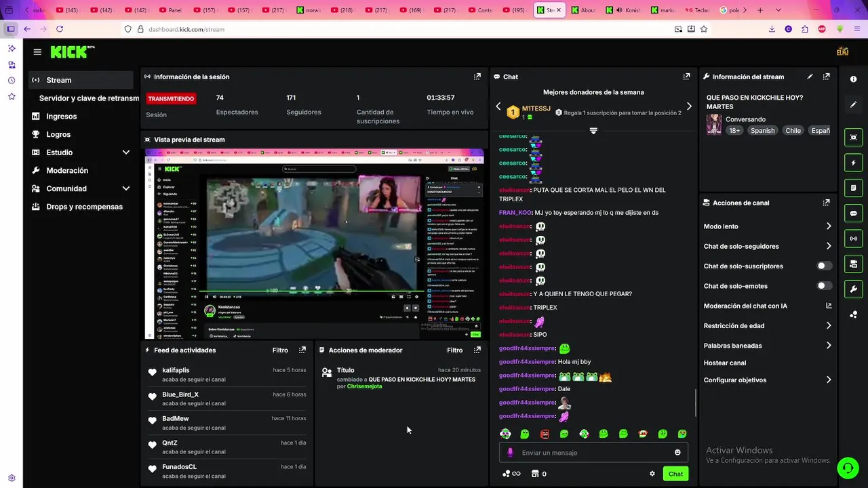Screen dimensions: 868x488
Task: Toggle the stream preview widget icon
Action: coord(853,138)
